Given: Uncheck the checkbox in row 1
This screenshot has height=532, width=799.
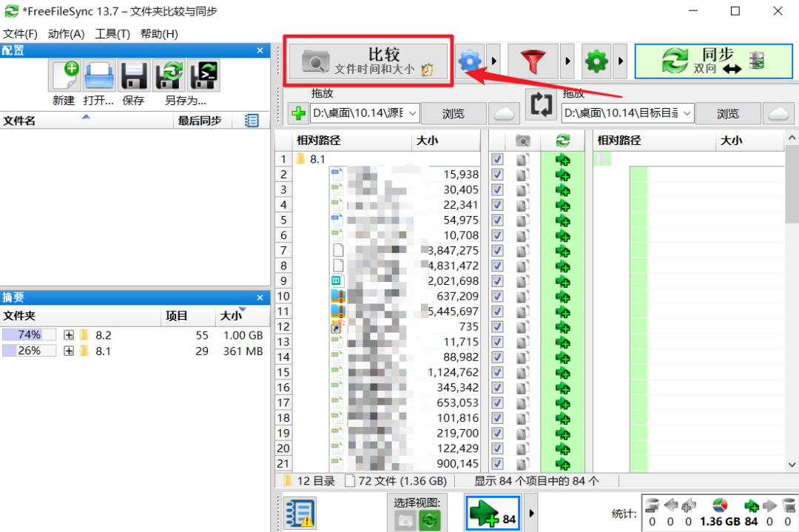Looking at the screenshot, I should tap(497, 160).
